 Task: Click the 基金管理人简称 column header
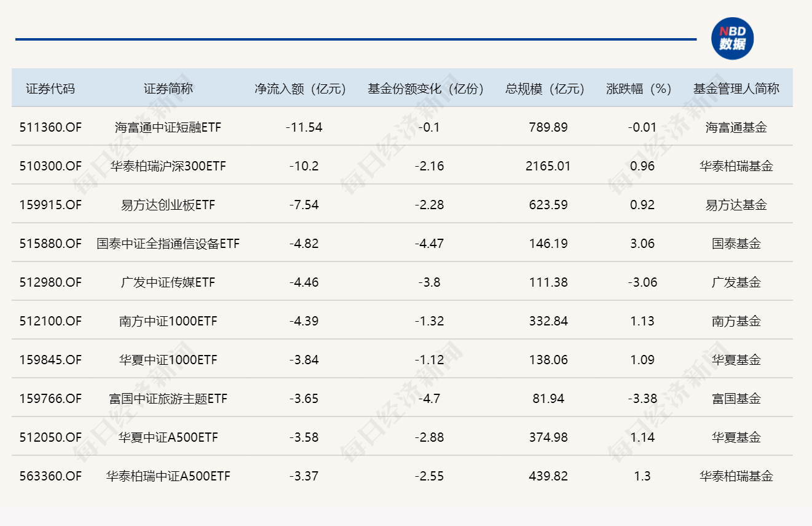pyautogui.click(x=736, y=89)
